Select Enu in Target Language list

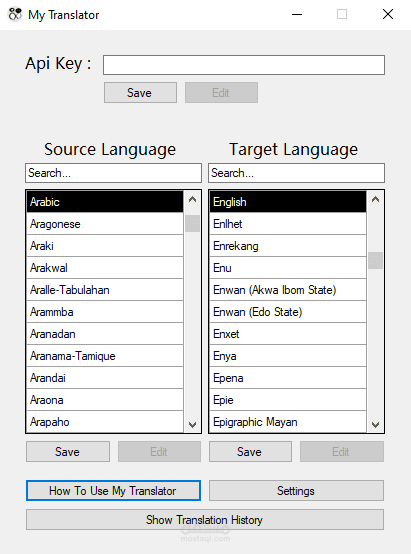288,268
